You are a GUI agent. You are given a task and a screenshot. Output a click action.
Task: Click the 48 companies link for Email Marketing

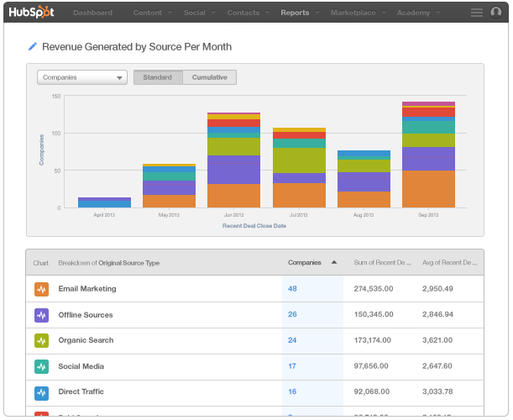tap(293, 289)
